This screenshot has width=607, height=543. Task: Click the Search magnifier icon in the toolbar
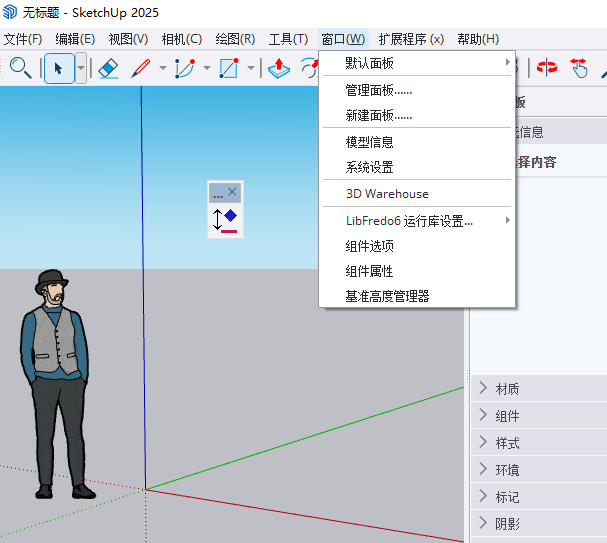[x=20, y=68]
